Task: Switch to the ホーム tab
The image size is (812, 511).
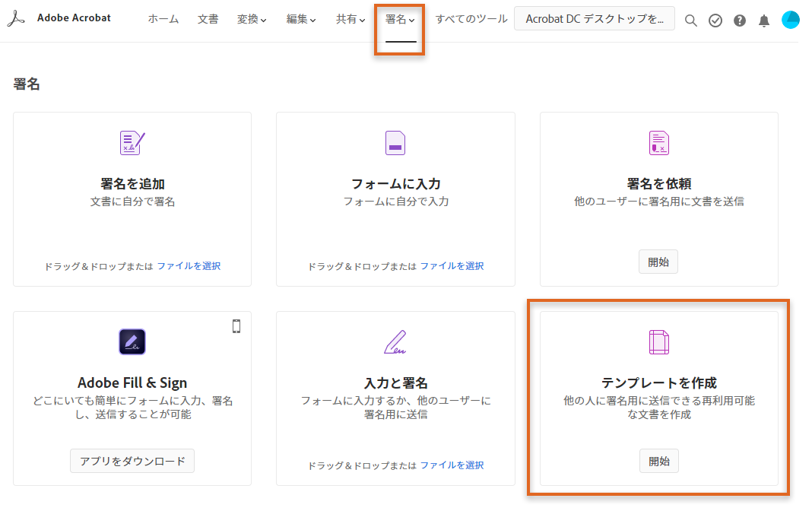Action: click(163, 19)
